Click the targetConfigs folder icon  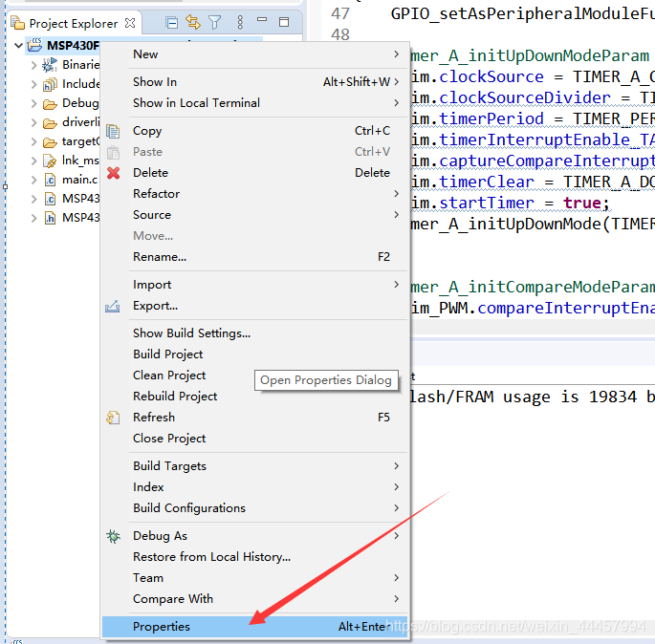click(x=50, y=142)
